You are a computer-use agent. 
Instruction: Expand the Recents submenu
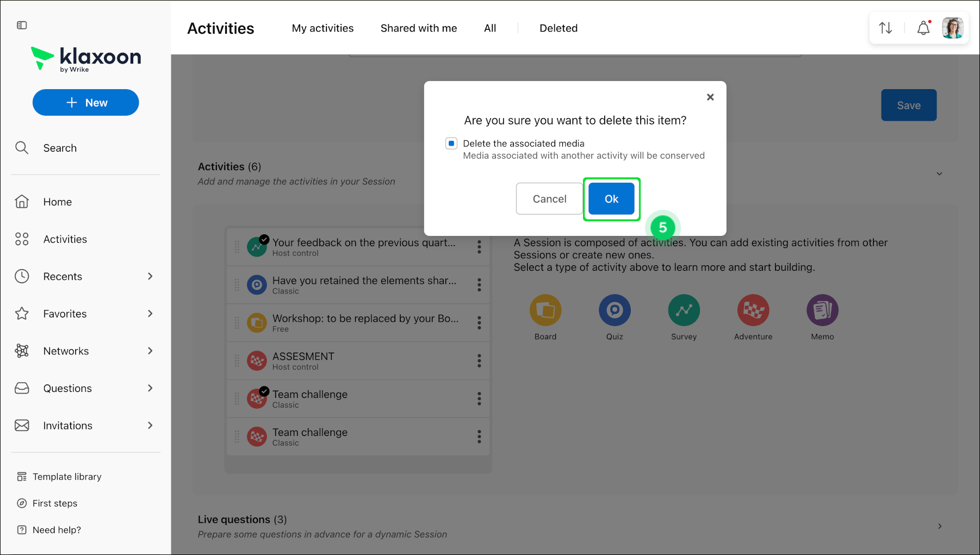(x=150, y=276)
